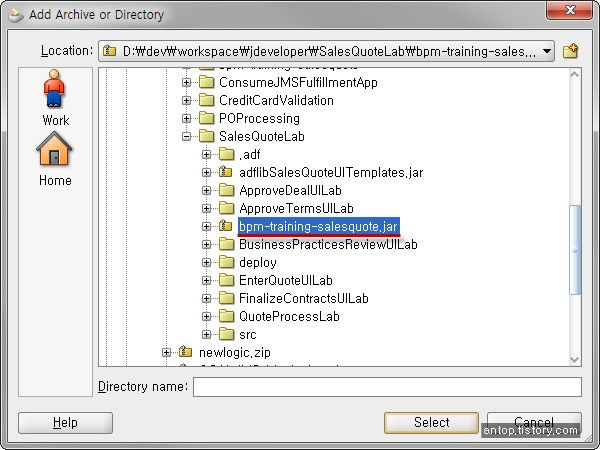This screenshot has height=450, width=600.
Task: Expand the ApproveDealUILab node
Action: coord(206,190)
